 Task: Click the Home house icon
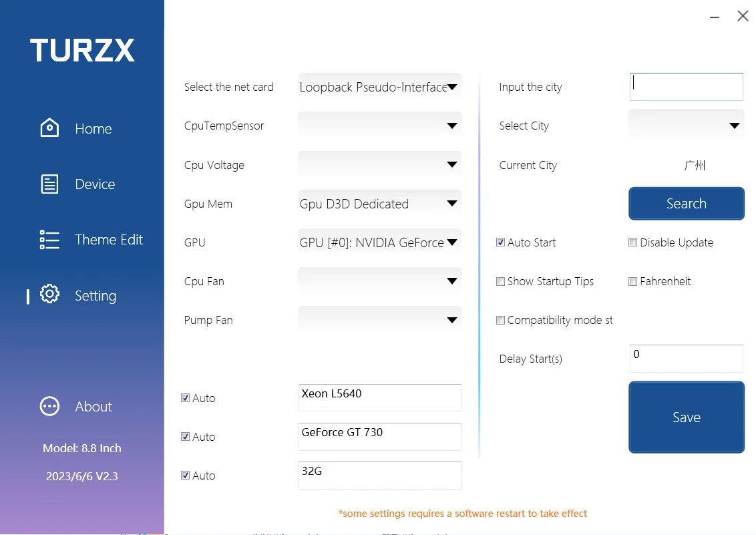(x=49, y=128)
